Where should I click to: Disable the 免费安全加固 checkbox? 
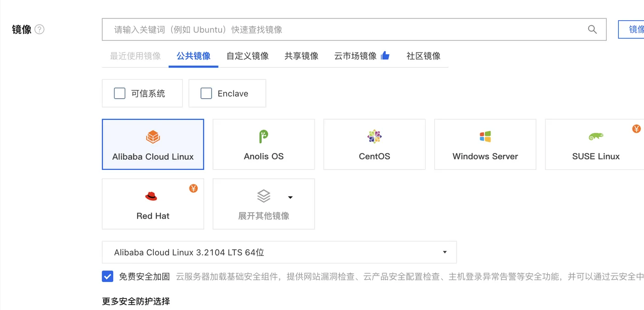(x=107, y=276)
